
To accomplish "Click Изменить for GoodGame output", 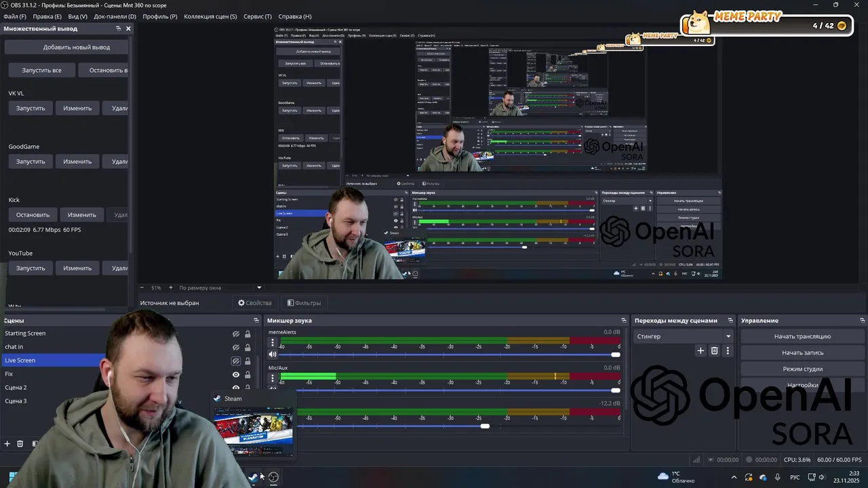I will (77, 161).
